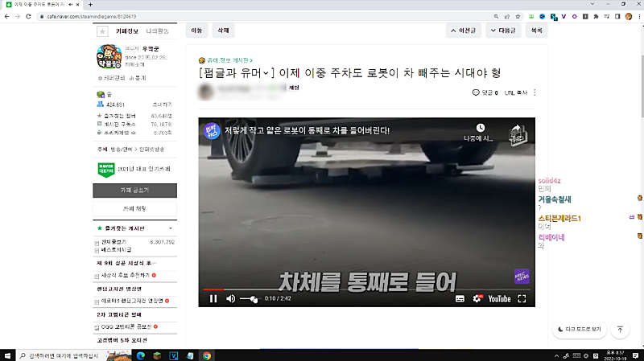Open the 시상식 후보 추천하기 board

tap(126, 275)
